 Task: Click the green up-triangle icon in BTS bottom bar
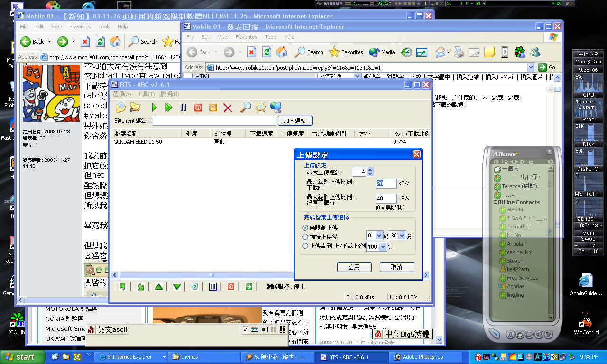[159, 286]
